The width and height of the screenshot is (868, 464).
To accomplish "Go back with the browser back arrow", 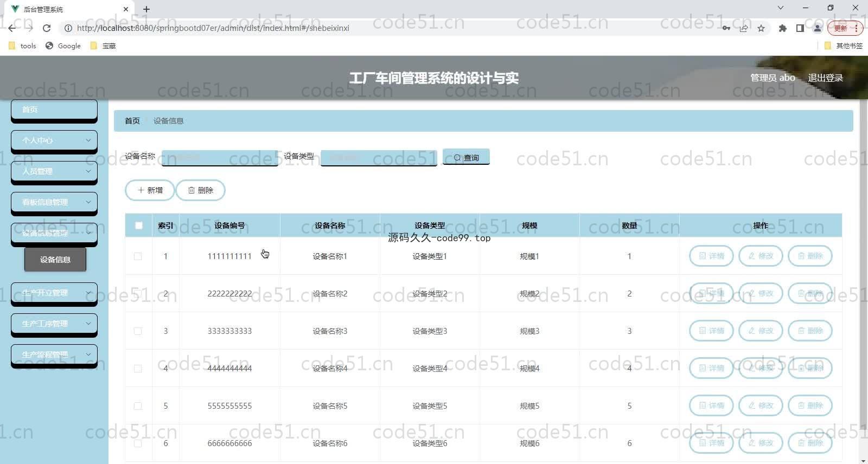I will click(12, 28).
